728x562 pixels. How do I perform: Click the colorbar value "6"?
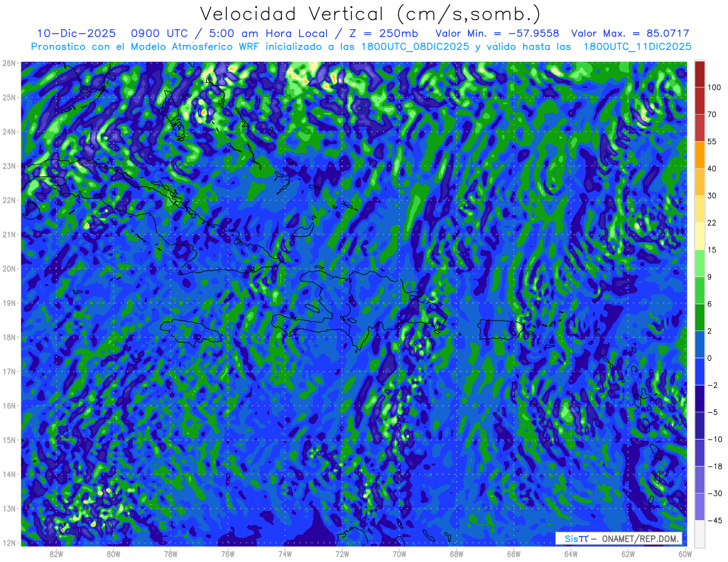tap(710, 304)
